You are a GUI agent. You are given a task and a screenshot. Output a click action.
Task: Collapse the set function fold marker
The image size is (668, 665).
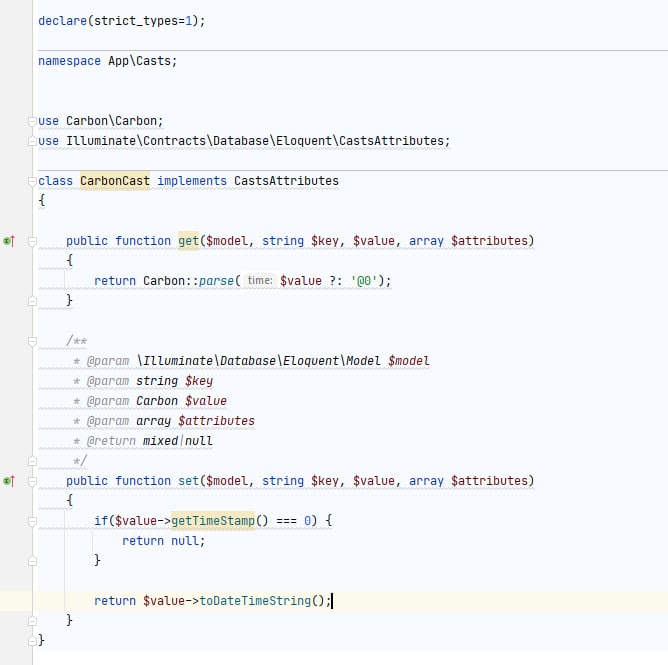[x=32, y=481]
